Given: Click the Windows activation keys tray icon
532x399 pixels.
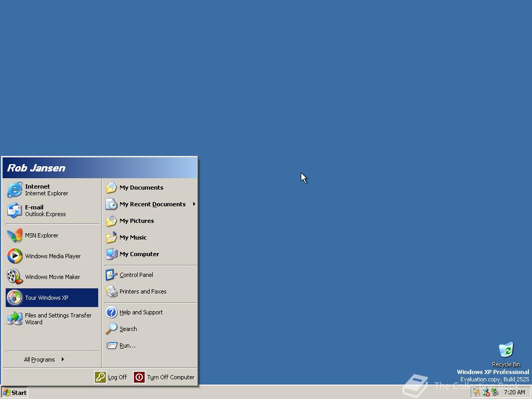Looking at the screenshot, I should [x=477, y=393].
